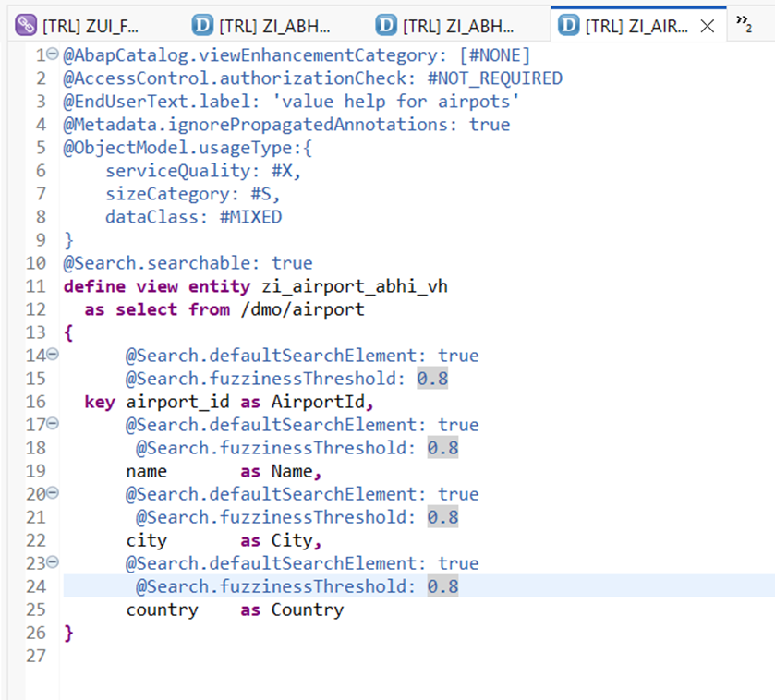Collapse the folding marker on line 20
The width and height of the screenshot is (775, 700).
point(52,494)
